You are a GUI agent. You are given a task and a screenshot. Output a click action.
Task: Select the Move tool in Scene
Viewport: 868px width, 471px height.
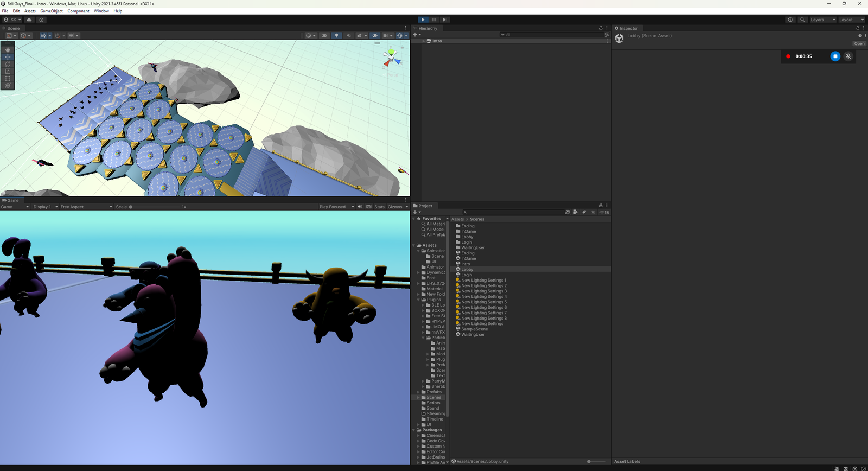[8, 56]
